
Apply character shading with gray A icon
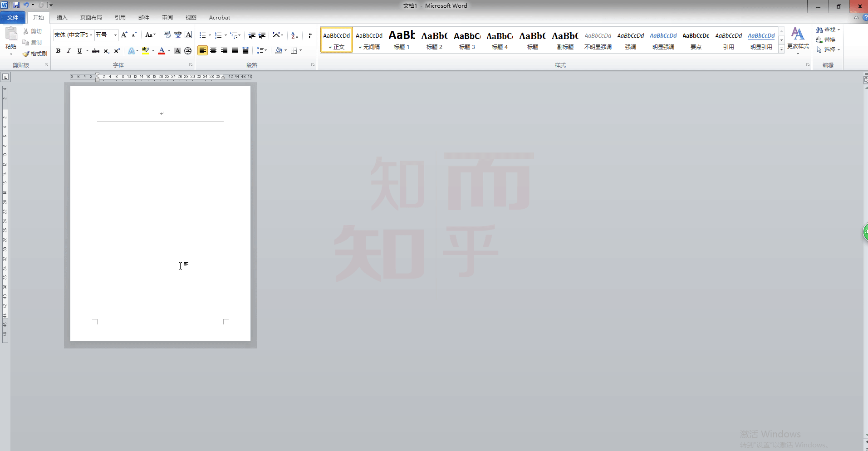tap(177, 51)
